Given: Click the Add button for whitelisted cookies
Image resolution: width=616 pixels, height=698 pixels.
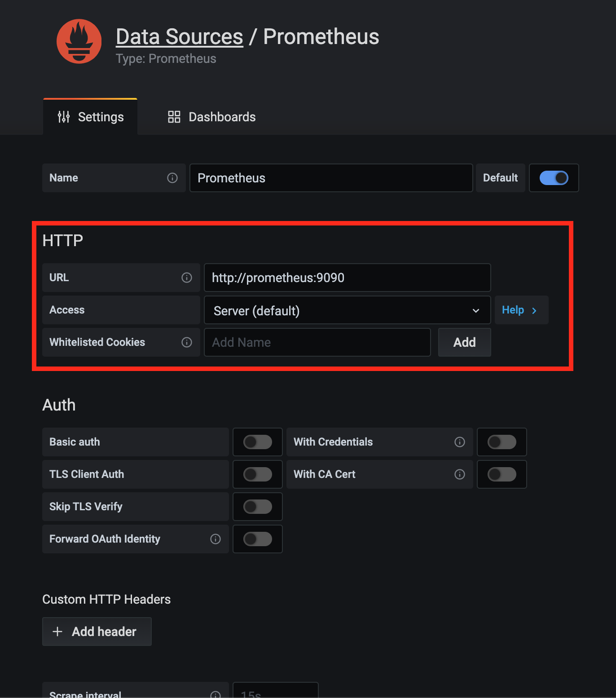Looking at the screenshot, I should tap(464, 342).
